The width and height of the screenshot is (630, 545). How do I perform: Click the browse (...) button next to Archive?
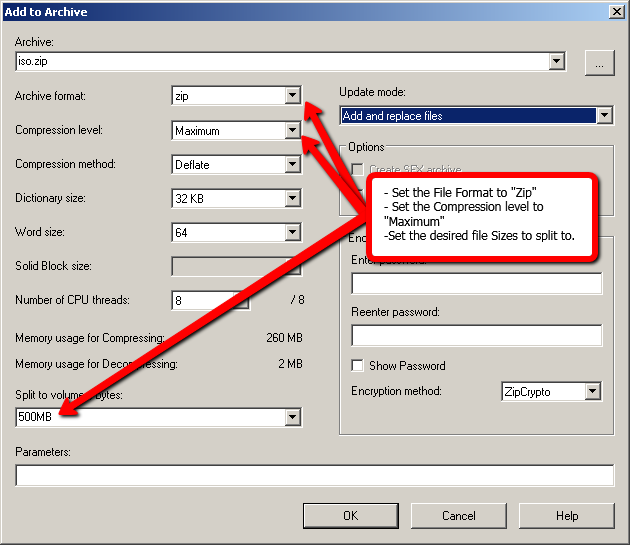point(598,62)
